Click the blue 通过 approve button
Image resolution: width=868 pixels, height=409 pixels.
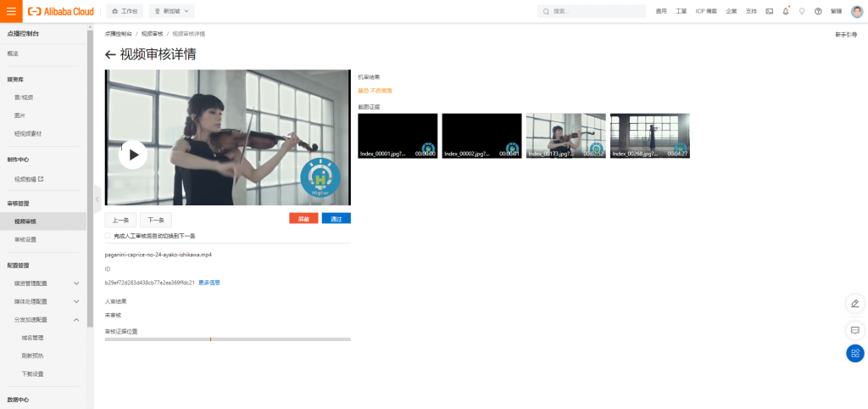click(336, 218)
